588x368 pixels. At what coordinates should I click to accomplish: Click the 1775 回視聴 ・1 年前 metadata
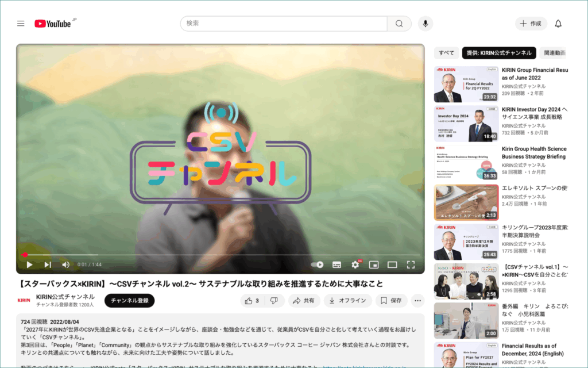(x=524, y=251)
